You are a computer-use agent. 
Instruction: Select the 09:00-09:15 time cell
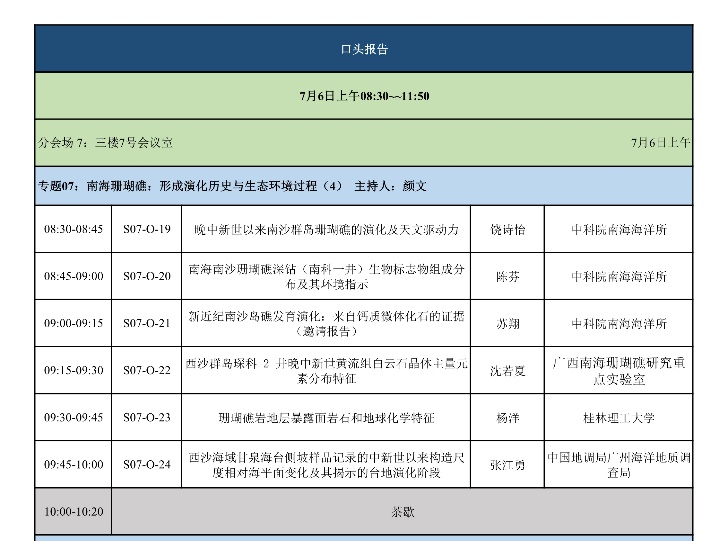tap(73, 323)
